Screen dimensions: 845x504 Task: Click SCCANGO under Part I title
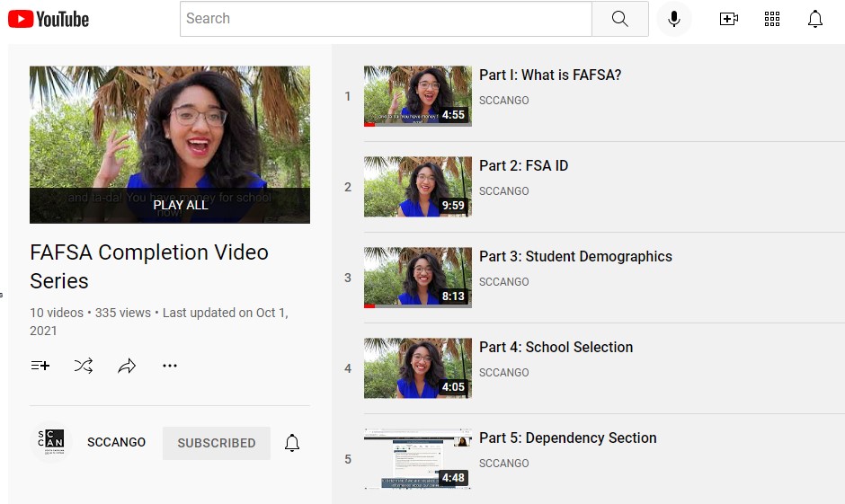coord(504,100)
